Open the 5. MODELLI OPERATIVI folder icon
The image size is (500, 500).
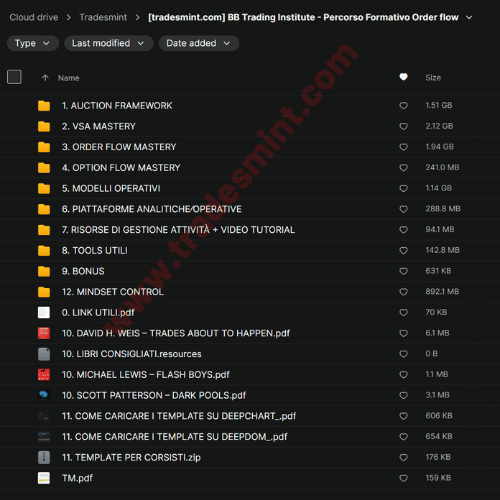click(44, 188)
